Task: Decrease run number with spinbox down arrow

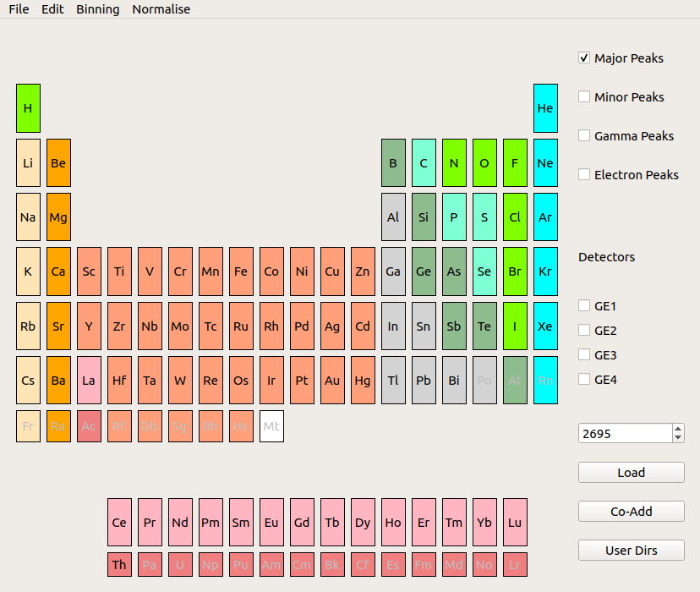Action: coord(678,438)
